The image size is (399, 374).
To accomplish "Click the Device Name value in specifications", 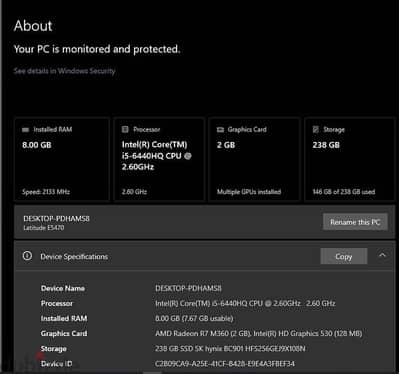I will tap(188, 288).
